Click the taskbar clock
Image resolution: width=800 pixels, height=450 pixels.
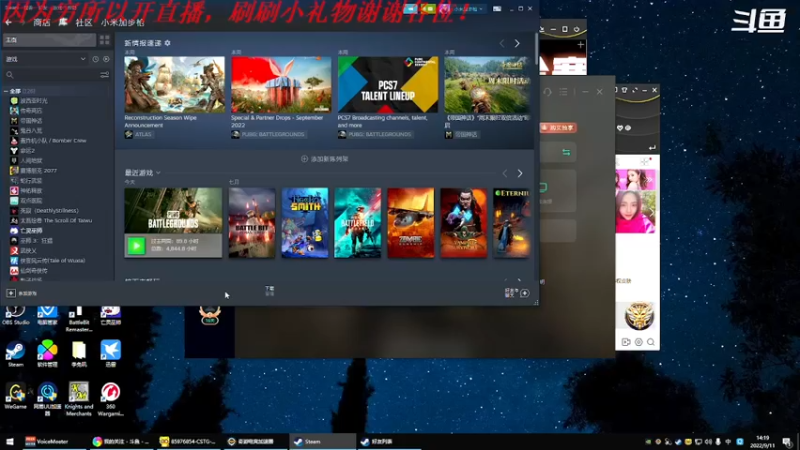[x=763, y=442]
